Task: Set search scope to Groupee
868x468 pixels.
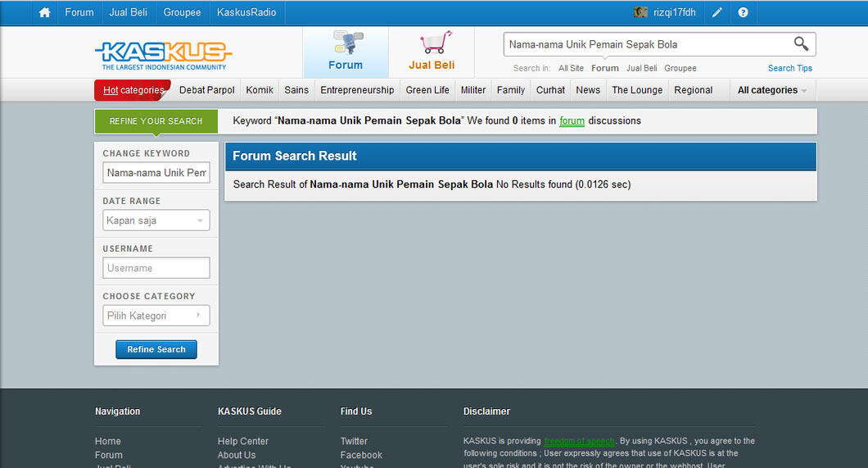Action: point(680,68)
